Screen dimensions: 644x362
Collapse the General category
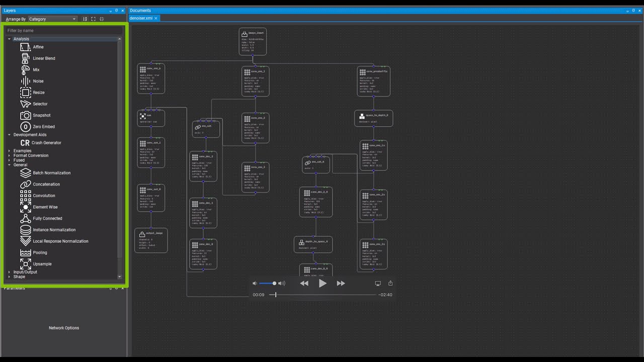(9, 165)
